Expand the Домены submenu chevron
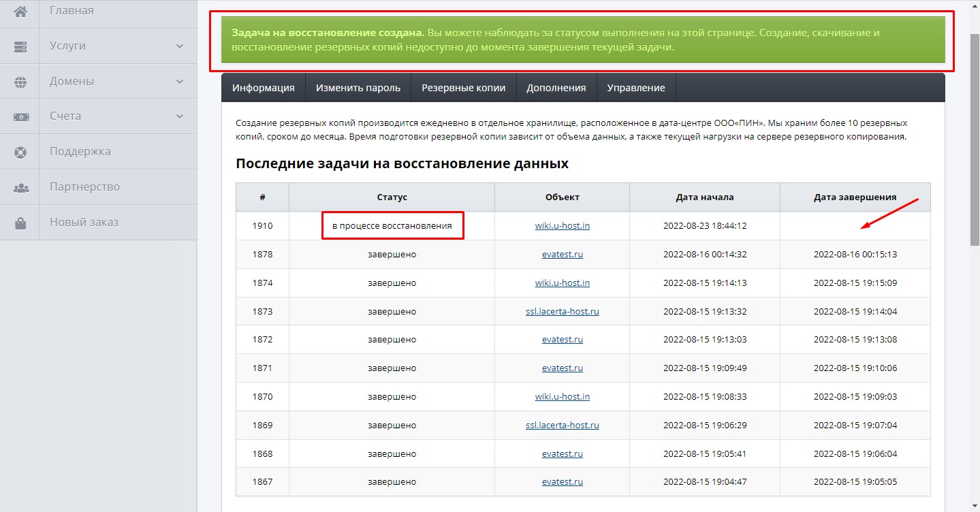 (x=180, y=82)
